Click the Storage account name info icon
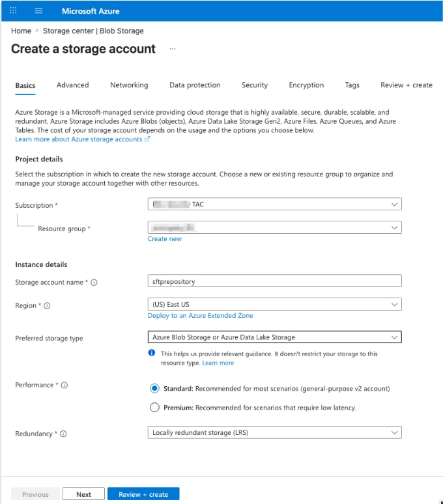Viewport: 443px width, 504px height. 94,282
